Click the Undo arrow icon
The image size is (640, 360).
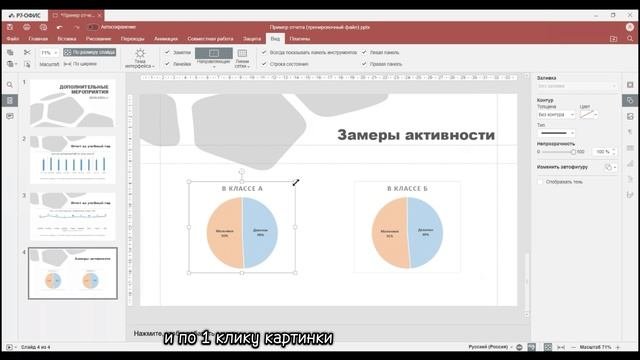pos(60,27)
